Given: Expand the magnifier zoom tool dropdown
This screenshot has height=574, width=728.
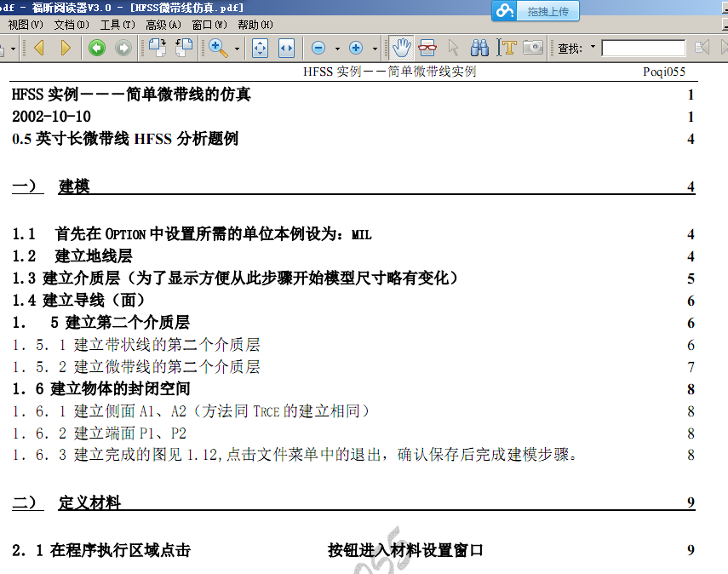Looking at the screenshot, I should pos(237,49).
